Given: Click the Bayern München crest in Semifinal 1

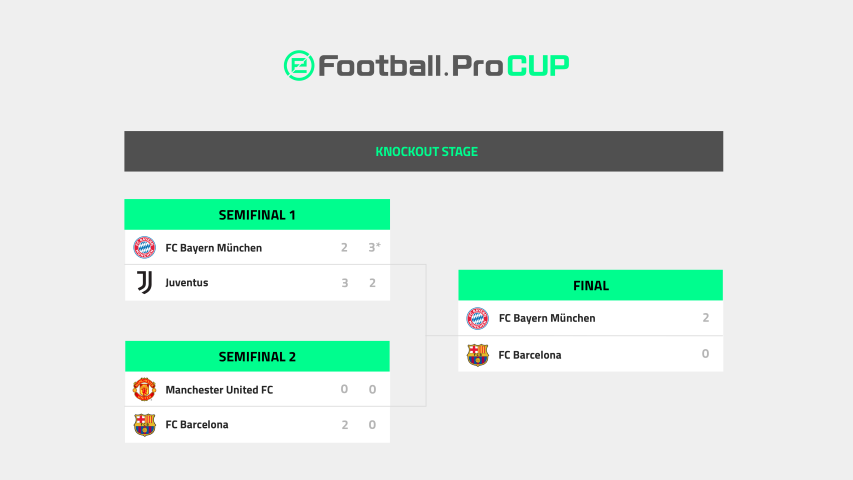Looking at the screenshot, I should [x=145, y=247].
